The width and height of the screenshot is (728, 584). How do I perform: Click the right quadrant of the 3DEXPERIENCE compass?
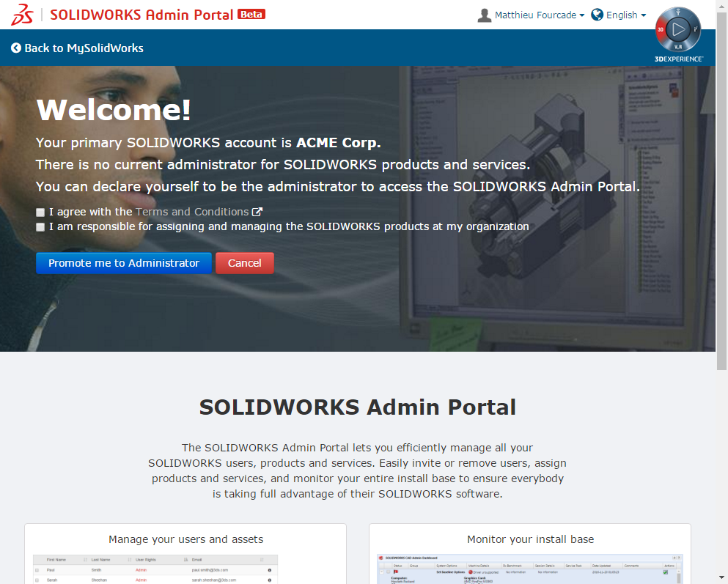[696, 30]
